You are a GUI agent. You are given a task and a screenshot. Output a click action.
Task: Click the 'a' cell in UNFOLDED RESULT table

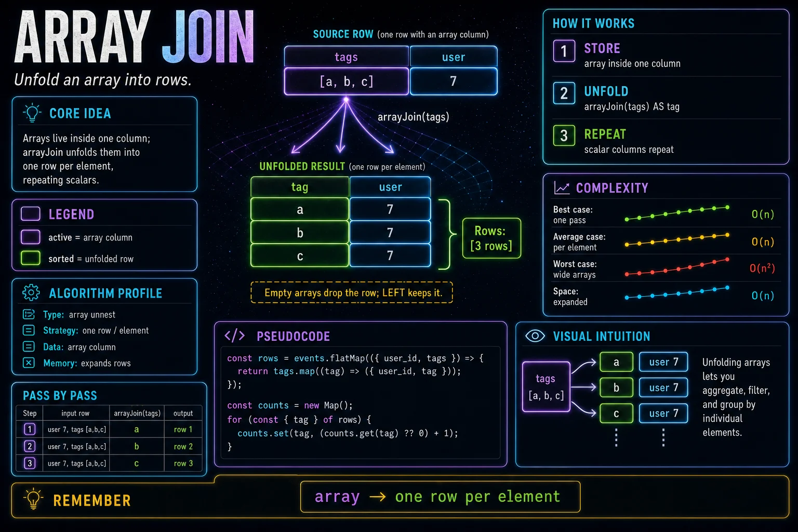pos(300,209)
